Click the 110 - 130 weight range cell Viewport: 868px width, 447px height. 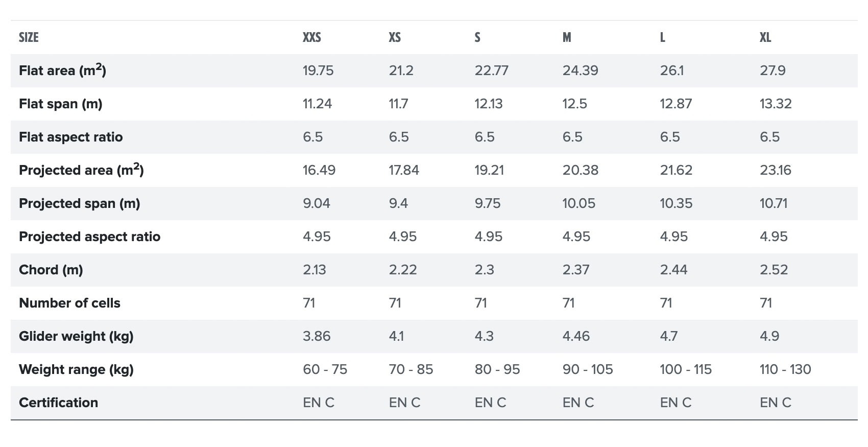tap(785, 369)
